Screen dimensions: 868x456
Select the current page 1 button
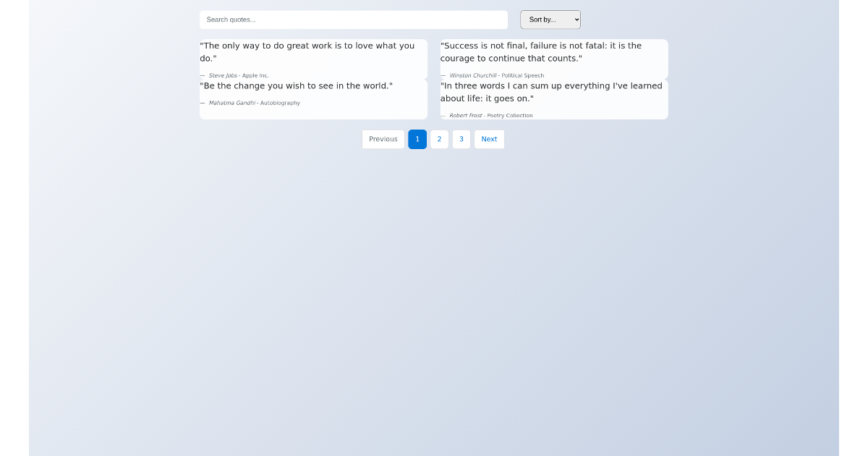tap(417, 139)
